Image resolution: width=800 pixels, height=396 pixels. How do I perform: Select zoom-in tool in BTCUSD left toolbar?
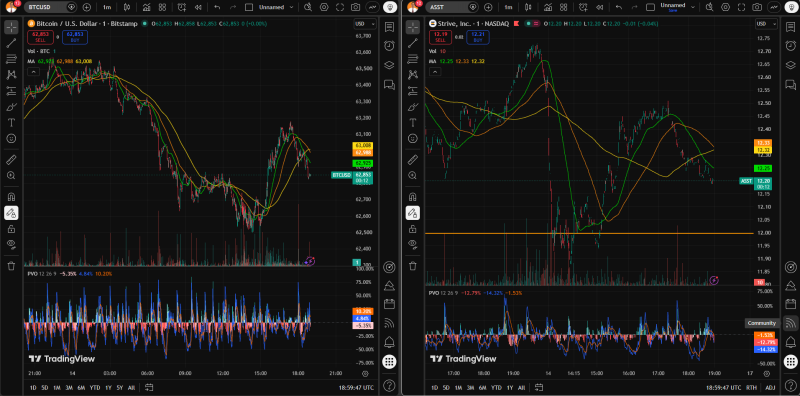[11, 176]
